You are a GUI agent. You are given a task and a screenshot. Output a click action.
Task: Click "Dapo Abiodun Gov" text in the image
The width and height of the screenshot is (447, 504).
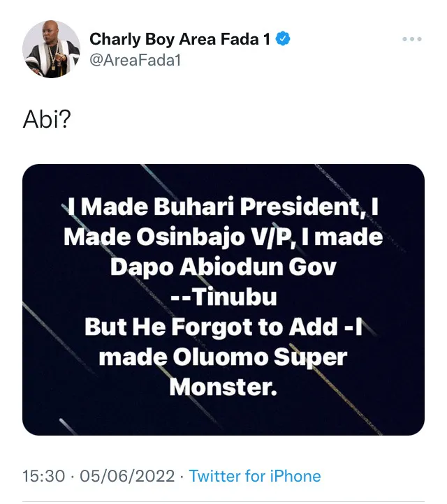223,267
